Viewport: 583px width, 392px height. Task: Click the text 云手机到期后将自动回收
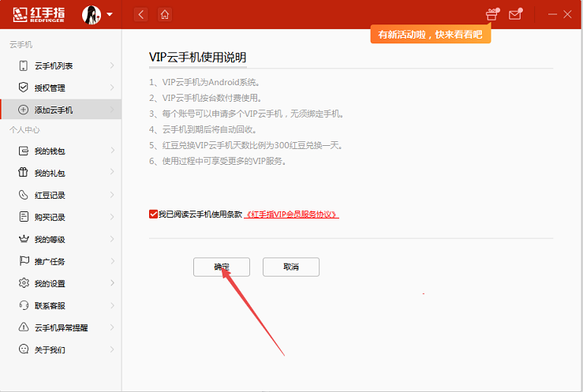pos(209,129)
